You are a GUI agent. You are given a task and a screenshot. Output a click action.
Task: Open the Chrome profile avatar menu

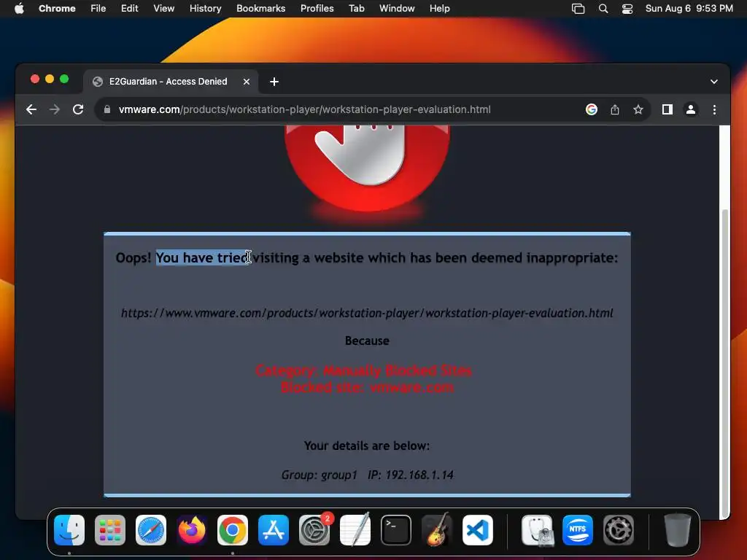690,109
